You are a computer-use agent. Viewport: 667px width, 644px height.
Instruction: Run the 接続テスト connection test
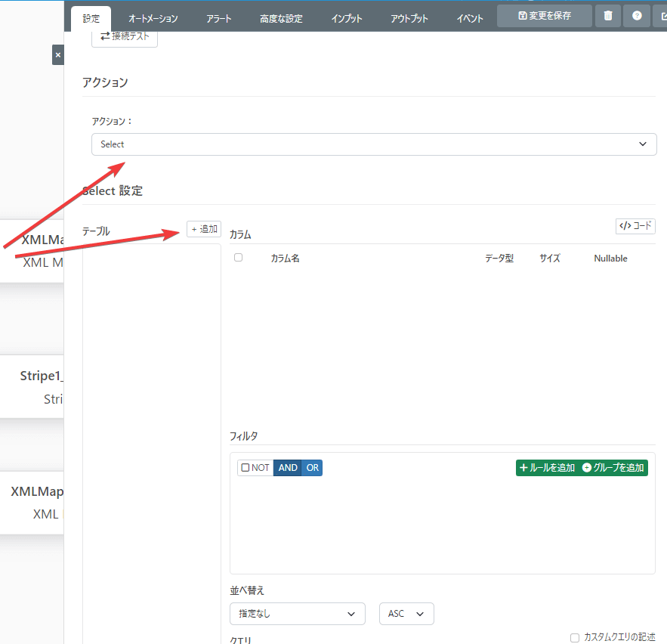(125, 37)
